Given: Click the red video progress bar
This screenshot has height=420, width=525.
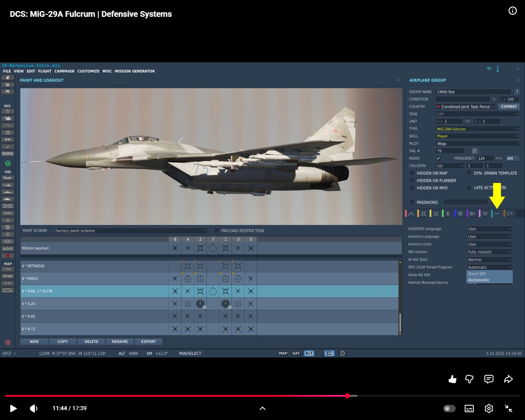Looking at the screenshot, I should point(176,396).
